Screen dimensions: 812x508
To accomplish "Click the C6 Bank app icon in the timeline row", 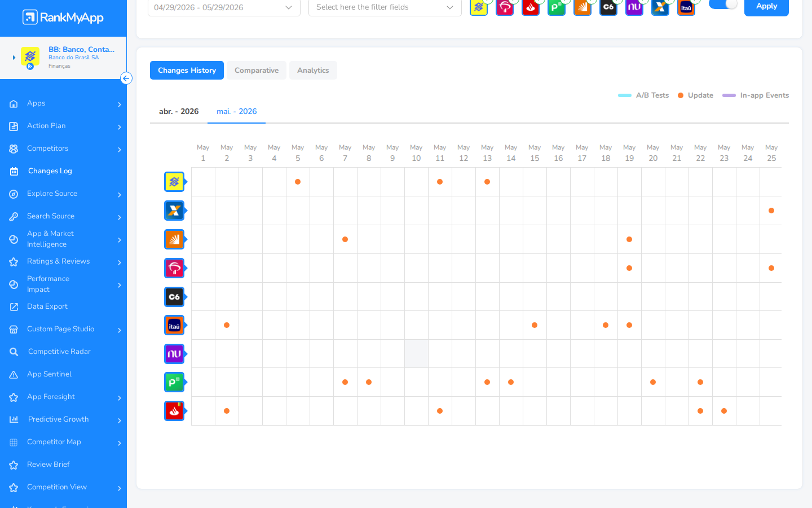I will pos(174,297).
